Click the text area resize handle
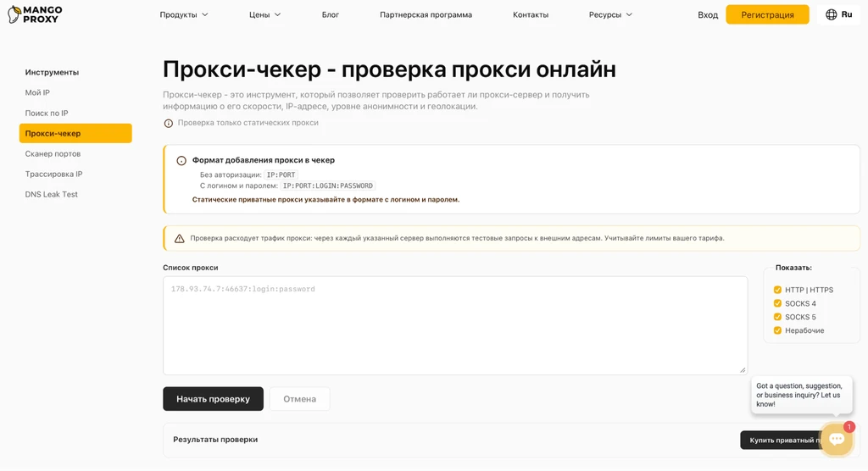Viewport: 868px width, 471px height. tap(743, 369)
